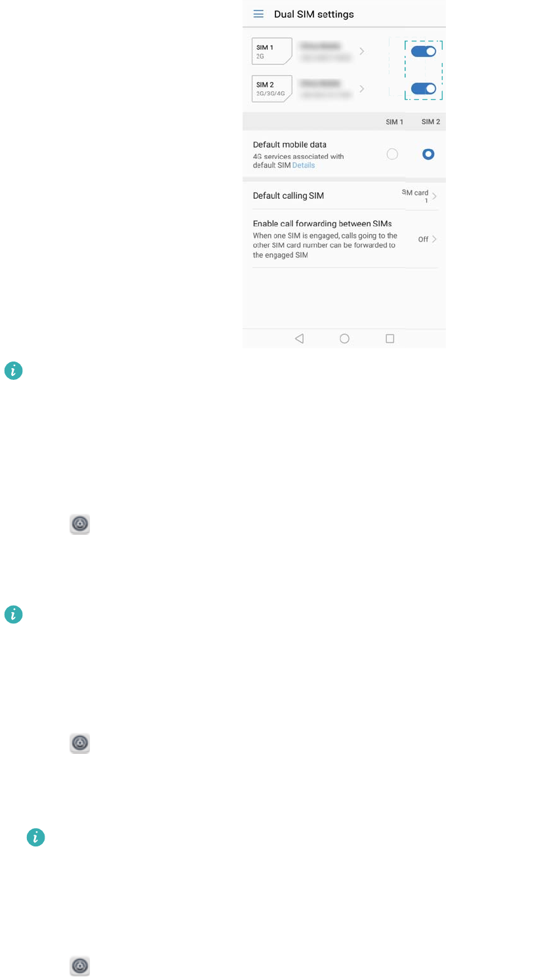Tap the Dual SIM settings title
Image resolution: width=560 pixels, height=977 pixels.
(x=314, y=14)
